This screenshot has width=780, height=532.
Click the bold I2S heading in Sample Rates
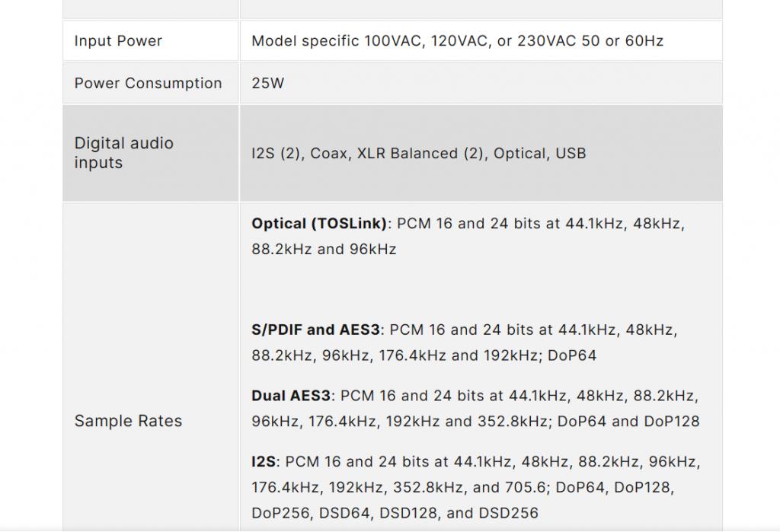(264, 461)
